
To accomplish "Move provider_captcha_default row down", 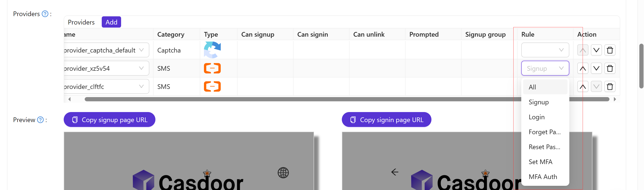I will click(596, 50).
